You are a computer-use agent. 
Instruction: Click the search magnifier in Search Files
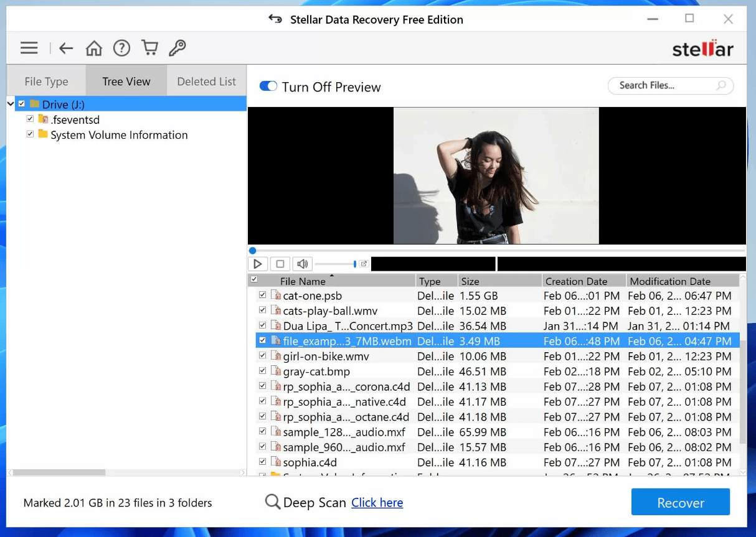(721, 86)
